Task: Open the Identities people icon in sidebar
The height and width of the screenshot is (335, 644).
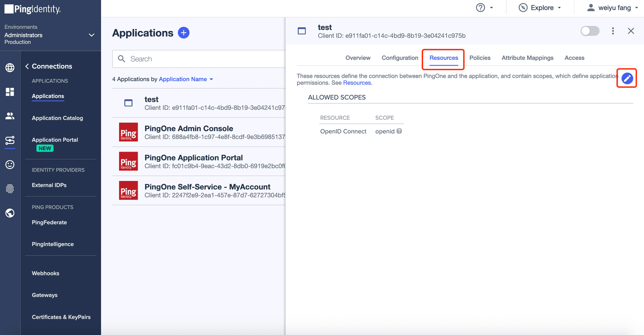Action: click(10, 116)
